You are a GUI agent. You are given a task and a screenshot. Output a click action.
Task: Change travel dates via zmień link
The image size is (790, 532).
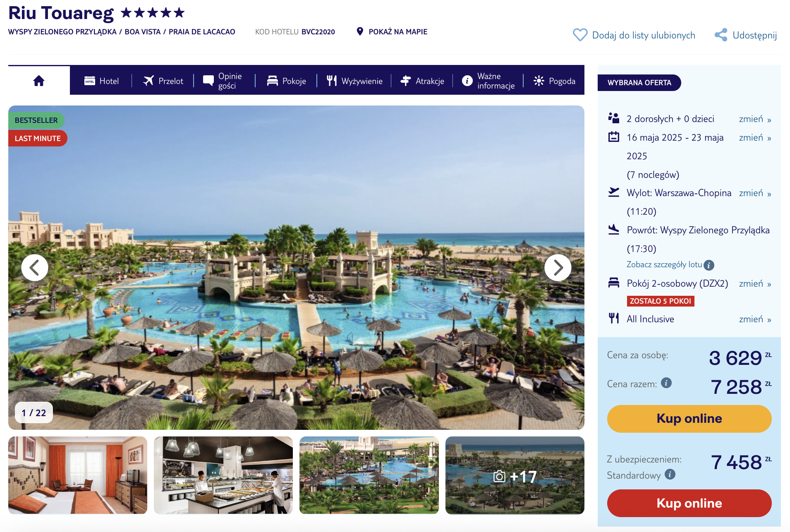[755, 138]
